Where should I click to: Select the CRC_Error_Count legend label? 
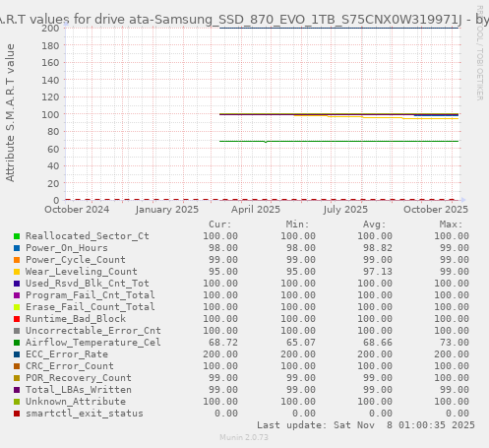pyautogui.click(x=70, y=366)
